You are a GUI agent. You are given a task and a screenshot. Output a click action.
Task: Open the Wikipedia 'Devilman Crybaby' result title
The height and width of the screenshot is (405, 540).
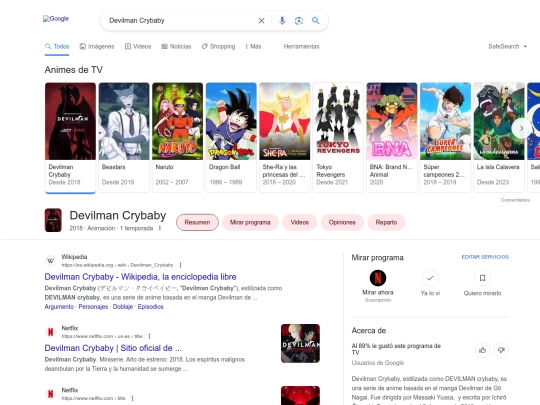pos(141,277)
